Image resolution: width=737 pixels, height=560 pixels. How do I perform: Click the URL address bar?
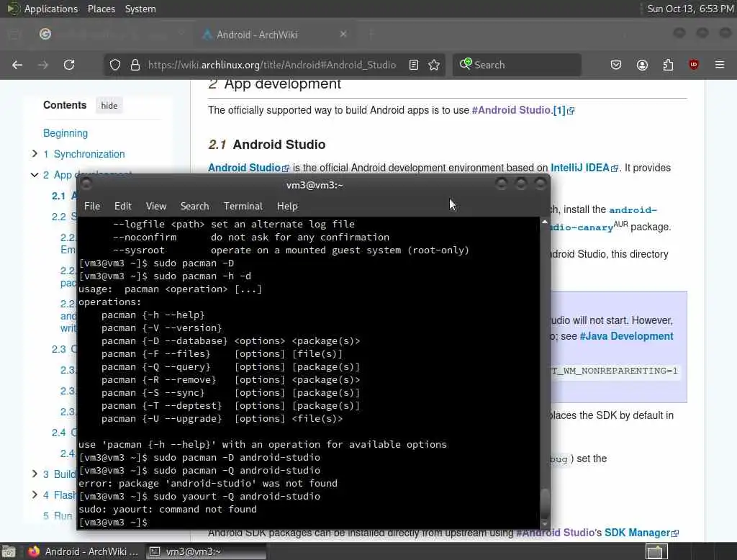pyautogui.click(x=272, y=65)
